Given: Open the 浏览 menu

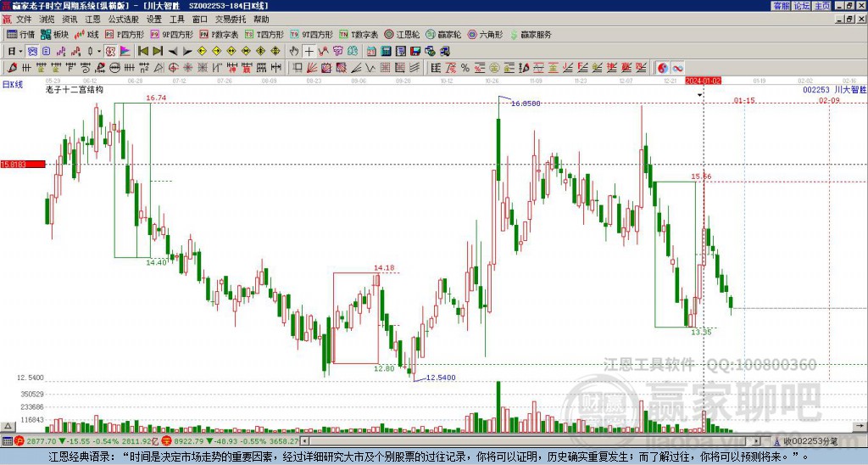Looking at the screenshot, I should pos(47,20).
